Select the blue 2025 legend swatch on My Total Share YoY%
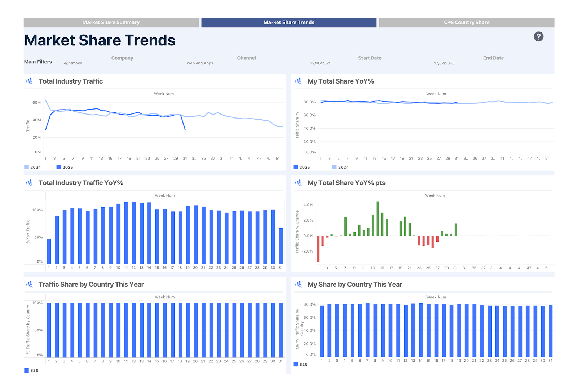This screenshot has height=392, width=577. click(296, 167)
